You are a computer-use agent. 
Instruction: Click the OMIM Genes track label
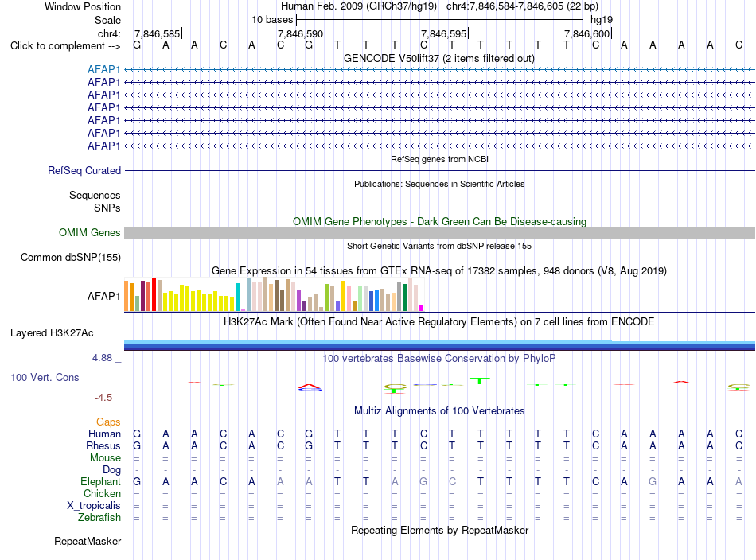(90, 233)
